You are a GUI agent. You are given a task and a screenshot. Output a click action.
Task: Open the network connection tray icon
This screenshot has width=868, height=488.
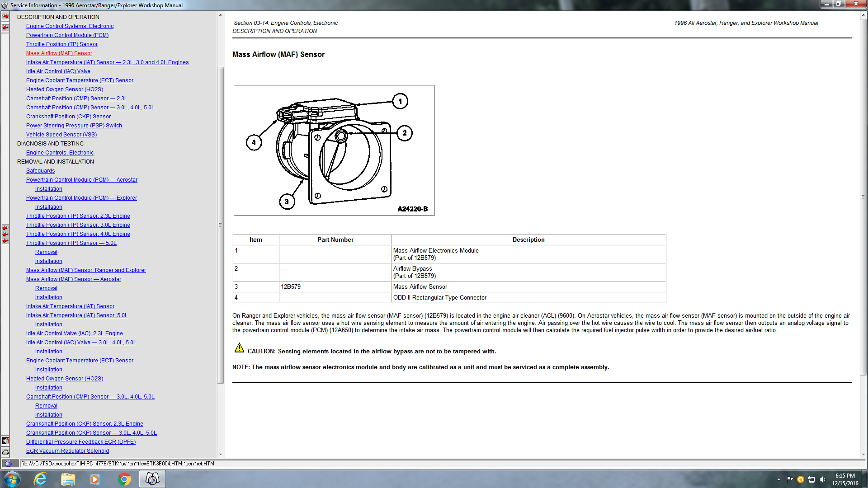pos(811,479)
